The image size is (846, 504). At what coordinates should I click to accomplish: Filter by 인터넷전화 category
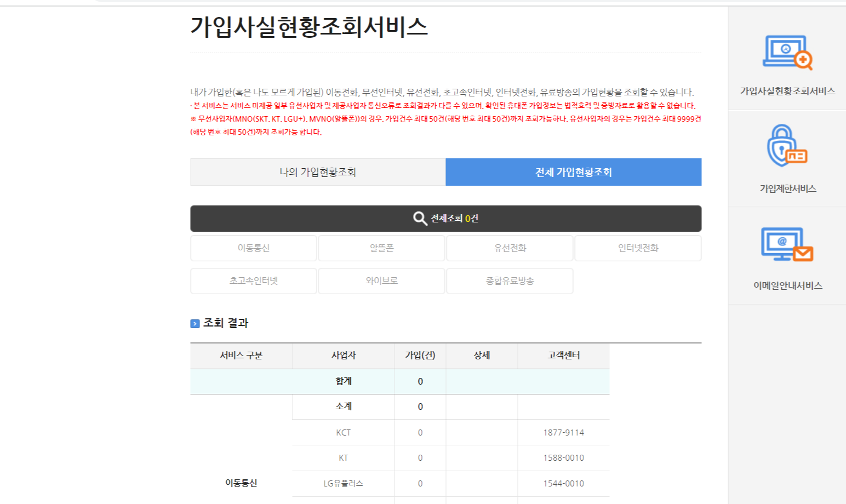click(x=638, y=248)
